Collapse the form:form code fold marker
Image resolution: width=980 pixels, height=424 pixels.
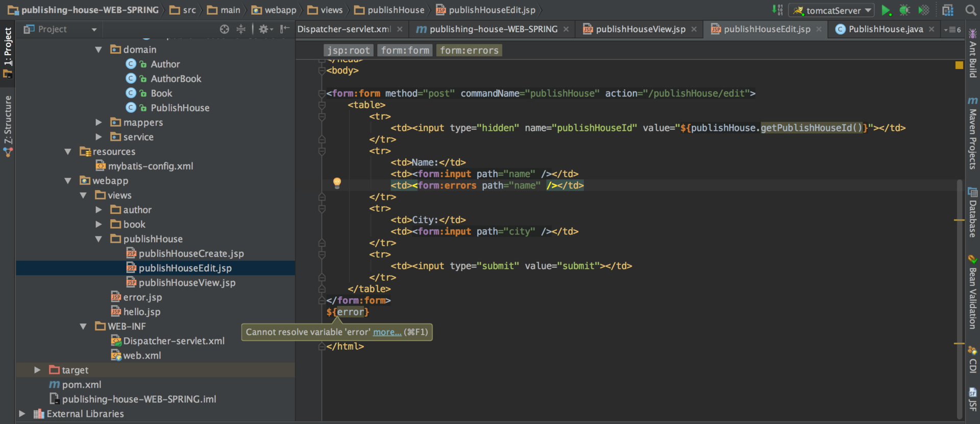click(x=322, y=93)
